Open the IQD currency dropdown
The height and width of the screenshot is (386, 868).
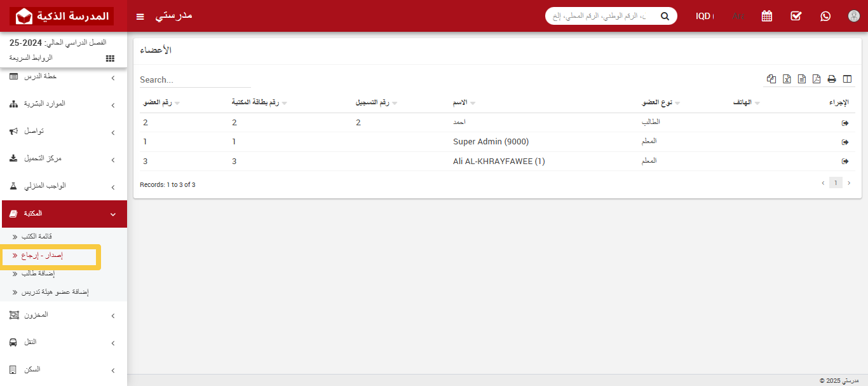[x=704, y=16]
